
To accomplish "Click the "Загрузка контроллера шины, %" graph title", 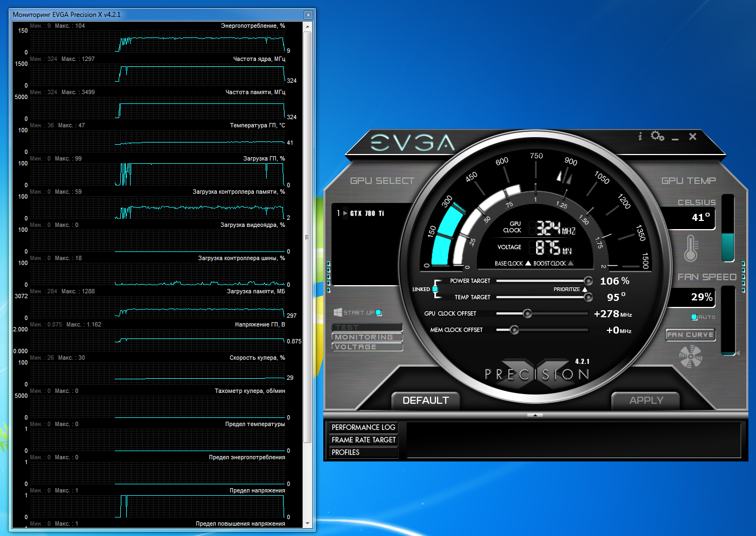I will (242, 258).
